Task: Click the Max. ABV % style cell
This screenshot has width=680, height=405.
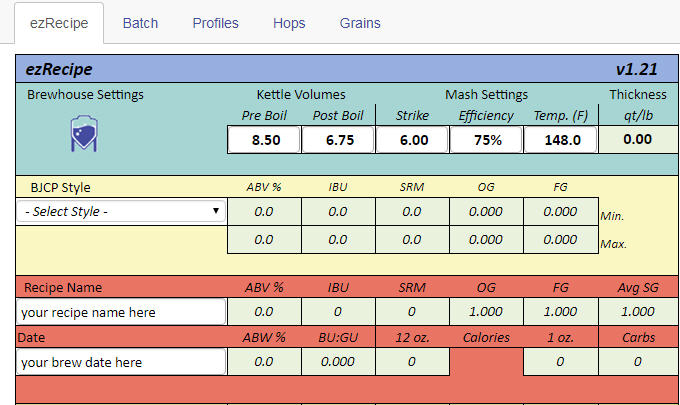Action: point(264,239)
